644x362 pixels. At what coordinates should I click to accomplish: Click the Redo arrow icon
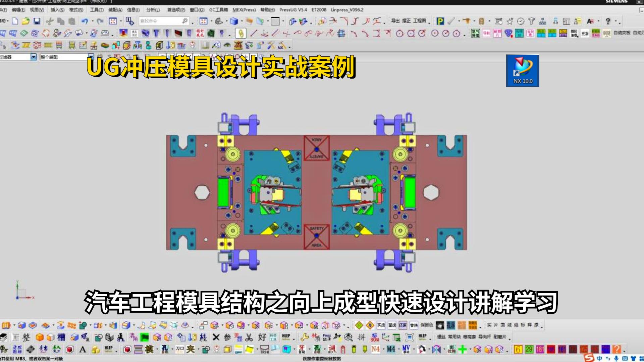pyautogui.click(x=100, y=21)
